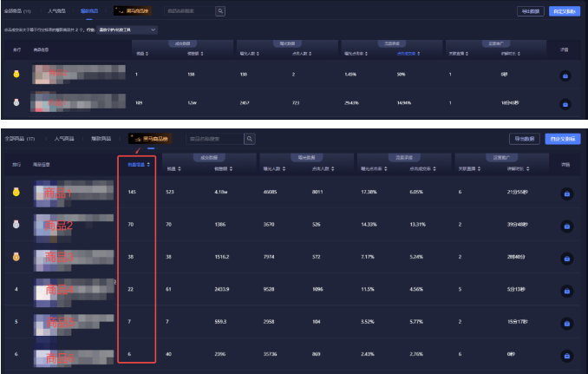Open details icon for 商品3 row
The width and height of the screenshot is (588, 374).
click(x=565, y=258)
